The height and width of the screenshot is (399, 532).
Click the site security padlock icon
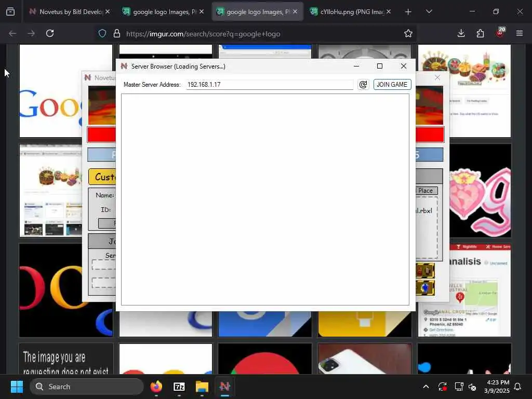tap(117, 34)
